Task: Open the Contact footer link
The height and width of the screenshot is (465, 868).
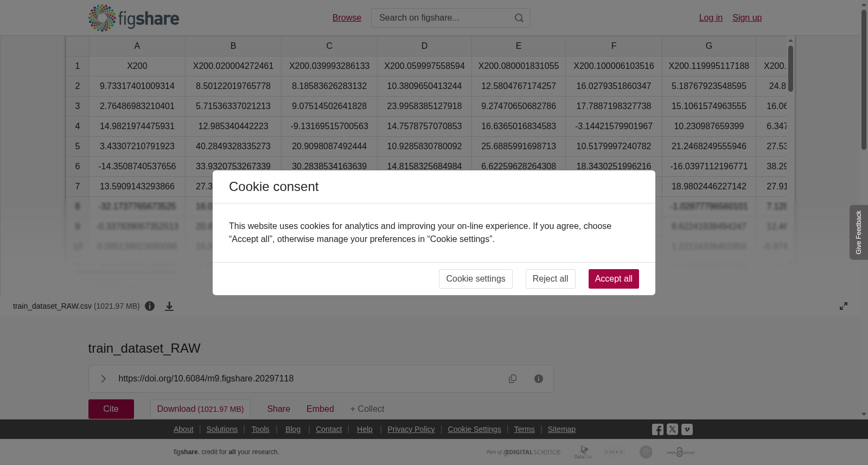Action: tap(329, 429)
